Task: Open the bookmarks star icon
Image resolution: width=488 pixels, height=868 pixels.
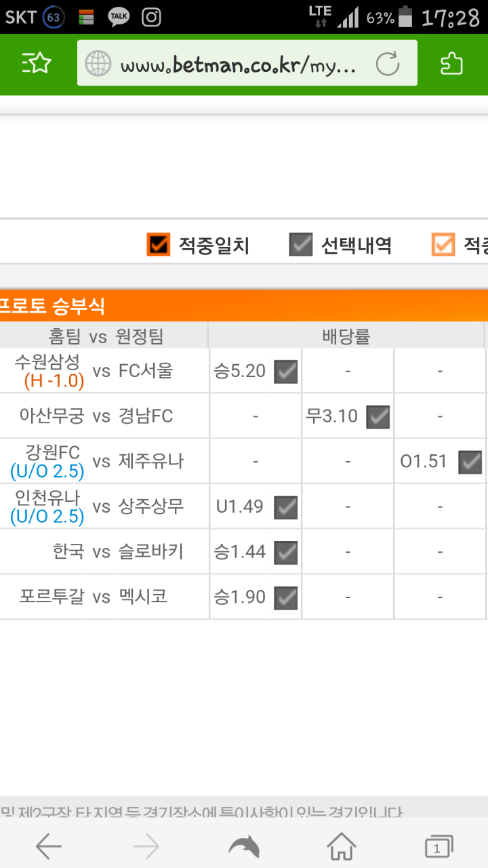Action: [37, 63]
